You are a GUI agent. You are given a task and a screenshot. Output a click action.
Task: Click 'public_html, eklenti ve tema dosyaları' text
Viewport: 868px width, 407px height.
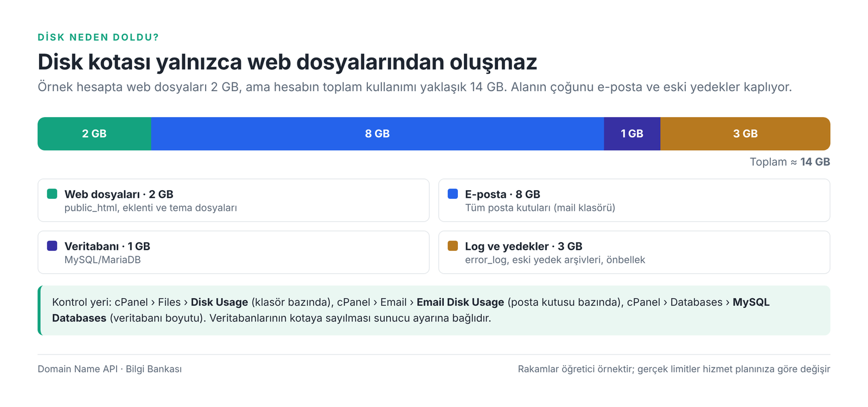pos(151,208)
